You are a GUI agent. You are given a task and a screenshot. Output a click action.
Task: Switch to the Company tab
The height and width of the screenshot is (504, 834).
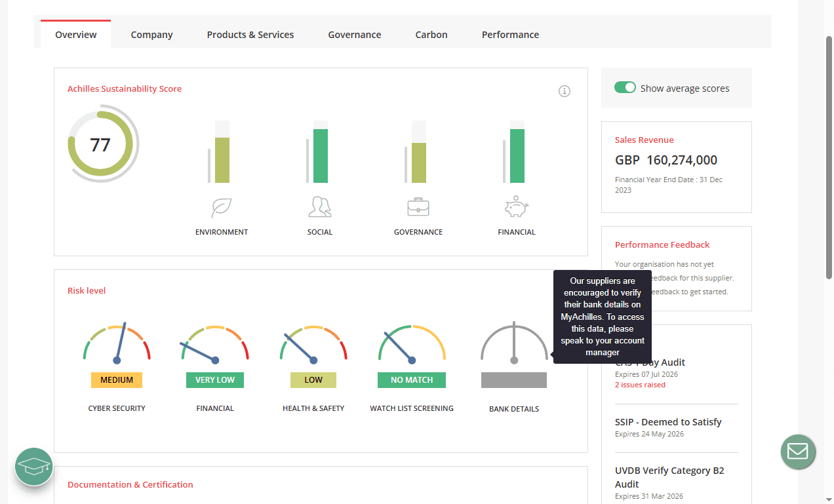click(x=151, y=34)
